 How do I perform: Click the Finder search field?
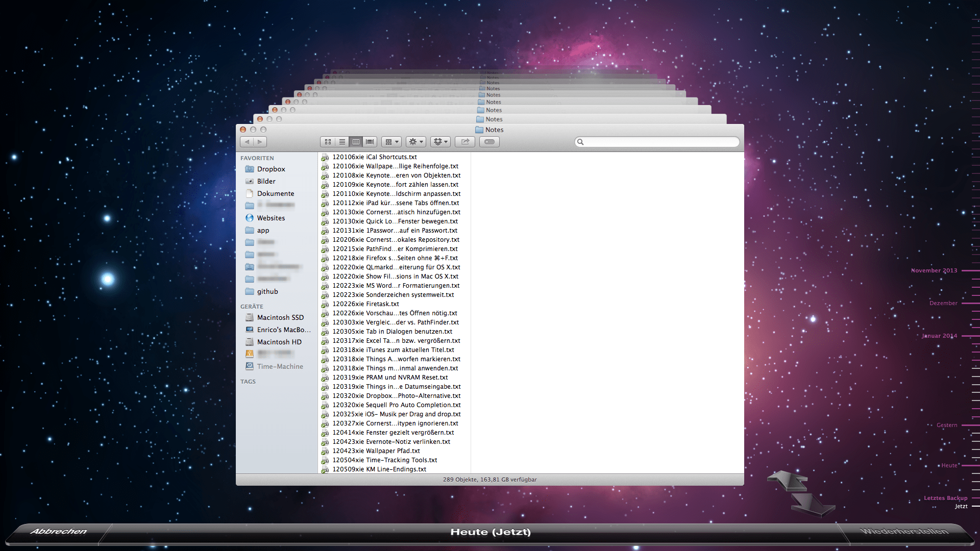click(658, 142)
